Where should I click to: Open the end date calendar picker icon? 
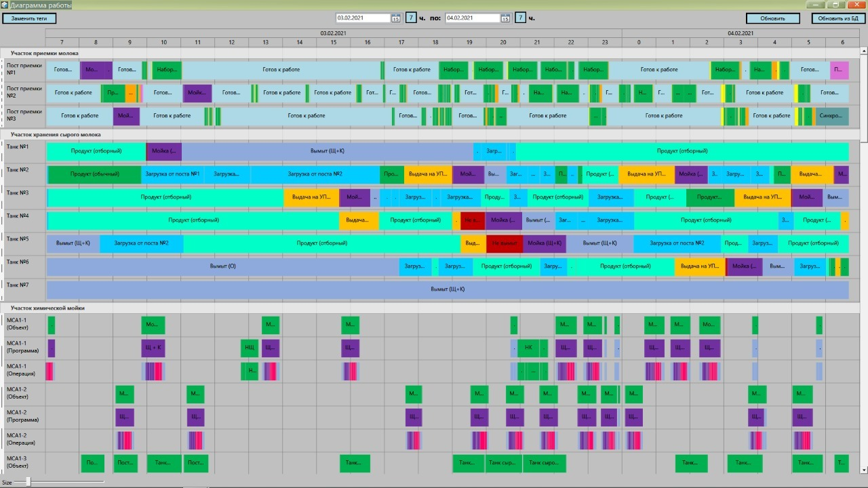click(505, 18)
